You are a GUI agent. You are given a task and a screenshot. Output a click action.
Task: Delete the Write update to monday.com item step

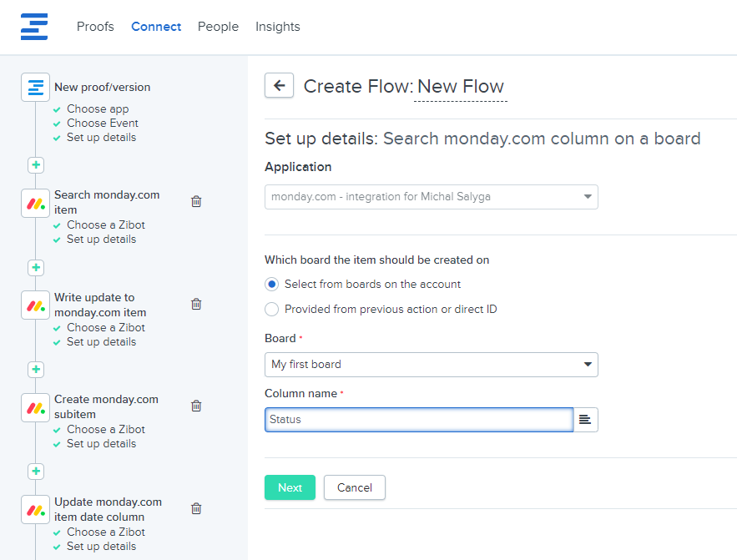(x=196, y=304)
